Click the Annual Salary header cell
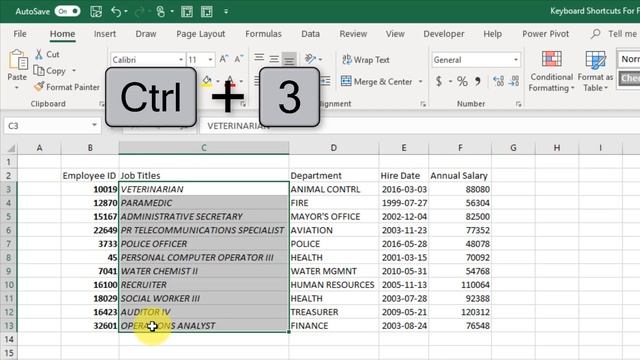 [460, 176]
